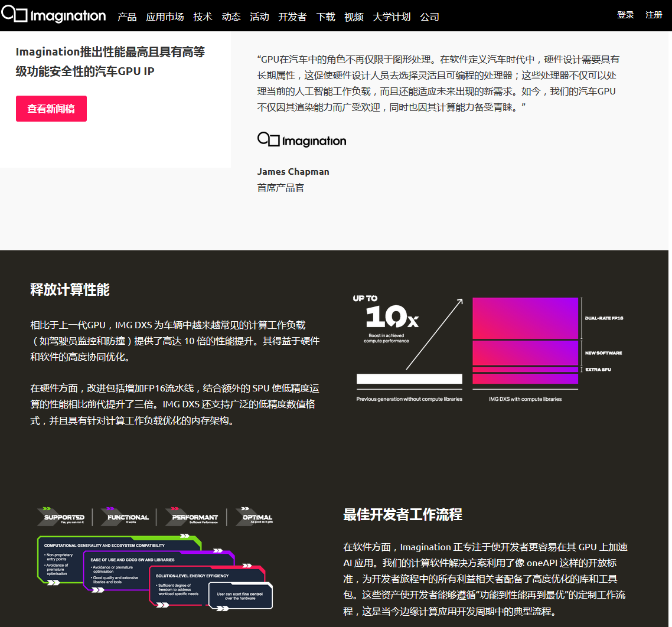The image size is (672, 627).
Task: Click the Imagination logo above James Chapman's quote
Action: [x=301, y=140]
